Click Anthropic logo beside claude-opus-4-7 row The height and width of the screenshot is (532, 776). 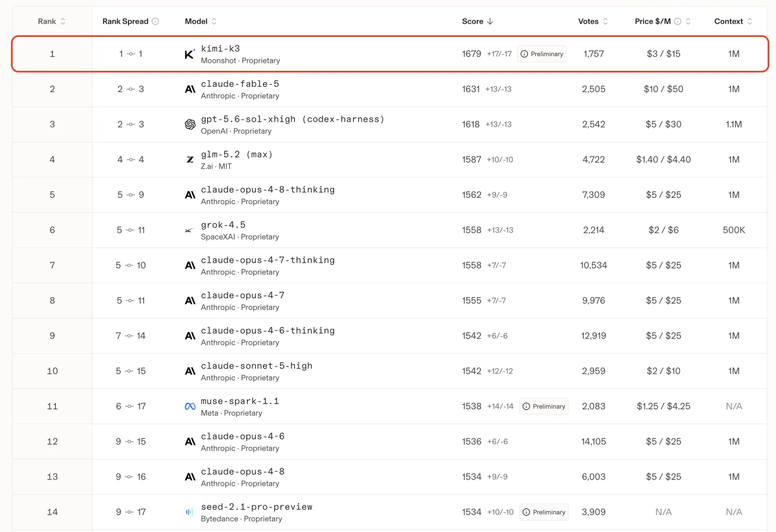click(190, 301)
